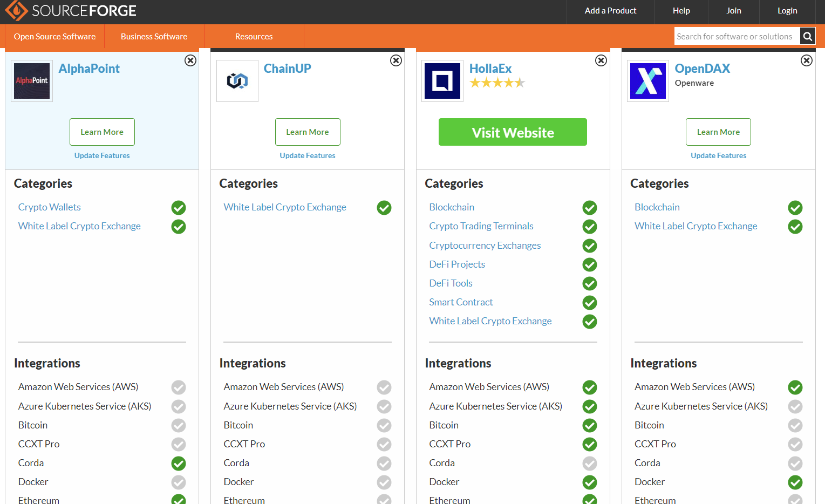Click OpenDAX CCXT Pro grey checkmark
The image size is (825, 504).
pos(795,445)
